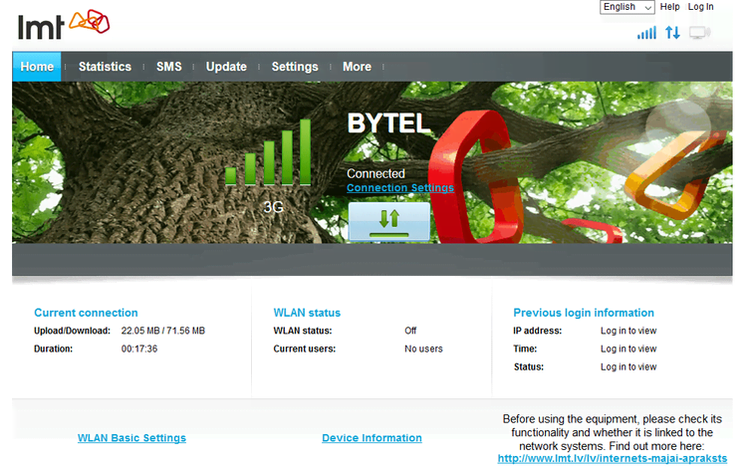Click the Previous login information heading

[x=584, y=312]
